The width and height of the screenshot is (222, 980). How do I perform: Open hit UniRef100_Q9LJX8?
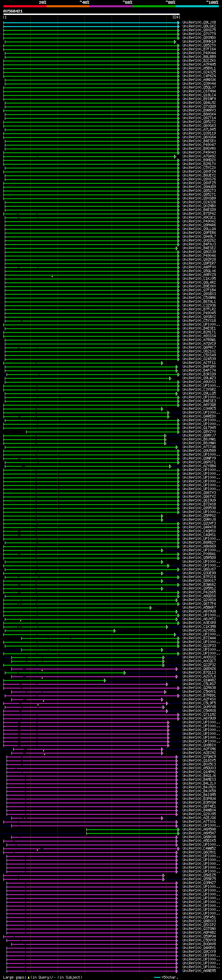[199, 23]
